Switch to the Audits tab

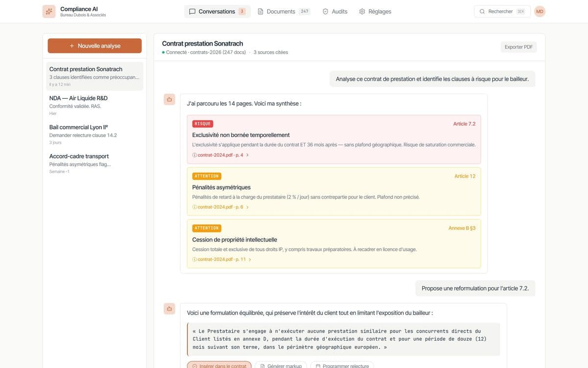click(335, 11)
